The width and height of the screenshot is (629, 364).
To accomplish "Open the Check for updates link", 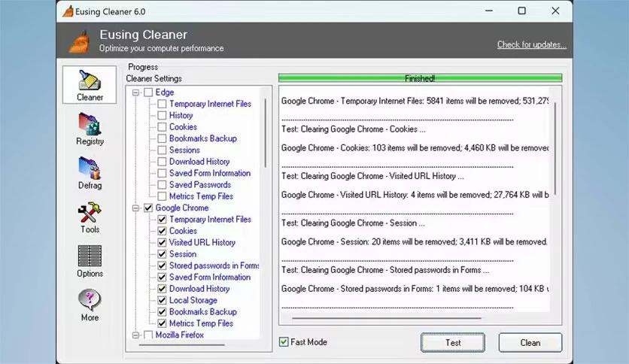I will (x=532, y=44).
